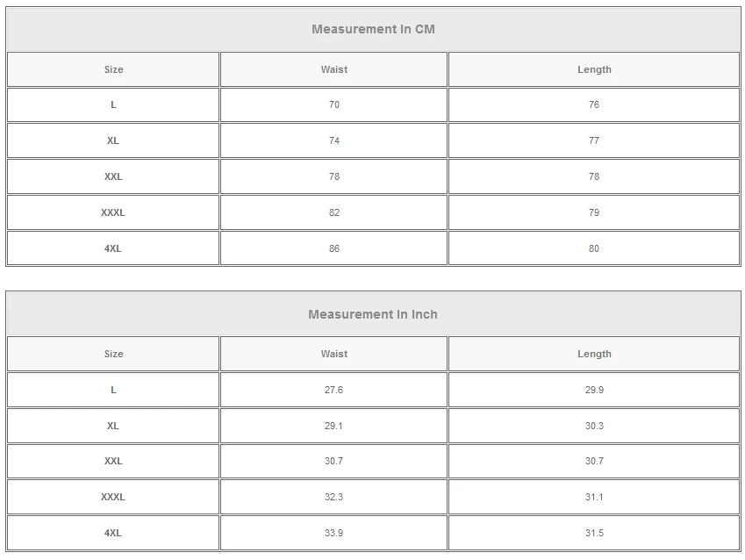745x560 pixels.
Task: Select the XXXL size cell in Inch table
Action: pos(113,497)
